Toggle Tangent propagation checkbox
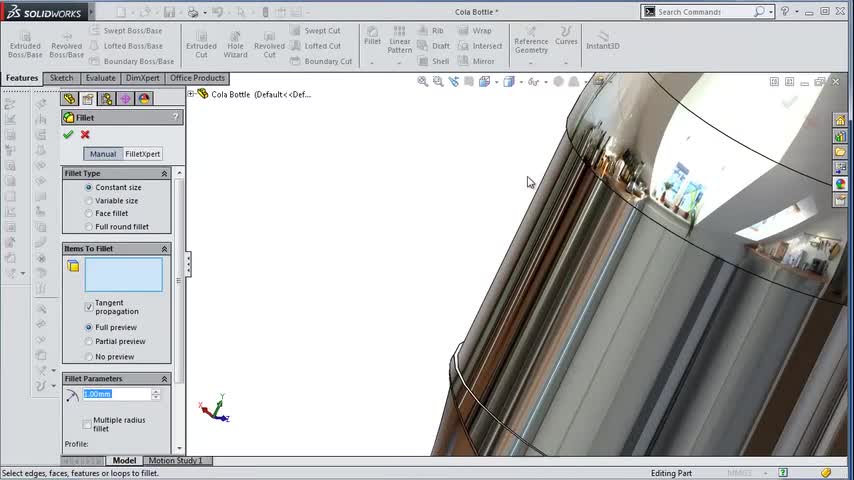The height and width of the screenshot is (480, 854). pyautogui.click(x=89, y=307)
